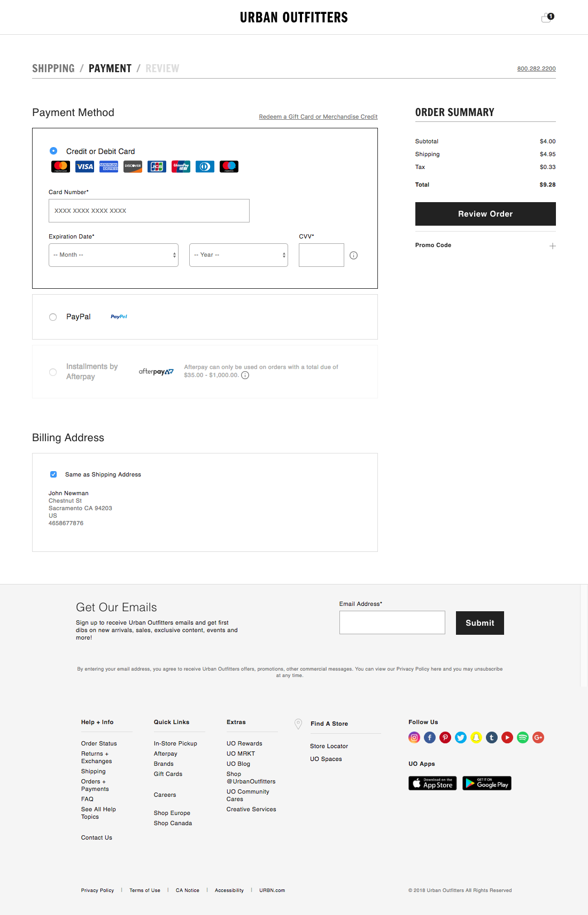Click the Maestro card icon
The width and height of the screenshot is (588, 915).
click(229, 166)
